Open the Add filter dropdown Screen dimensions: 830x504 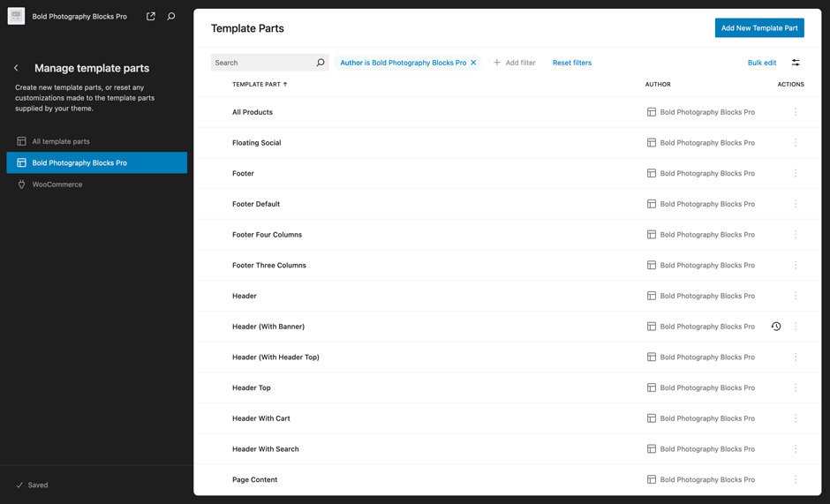click(515, 63)
